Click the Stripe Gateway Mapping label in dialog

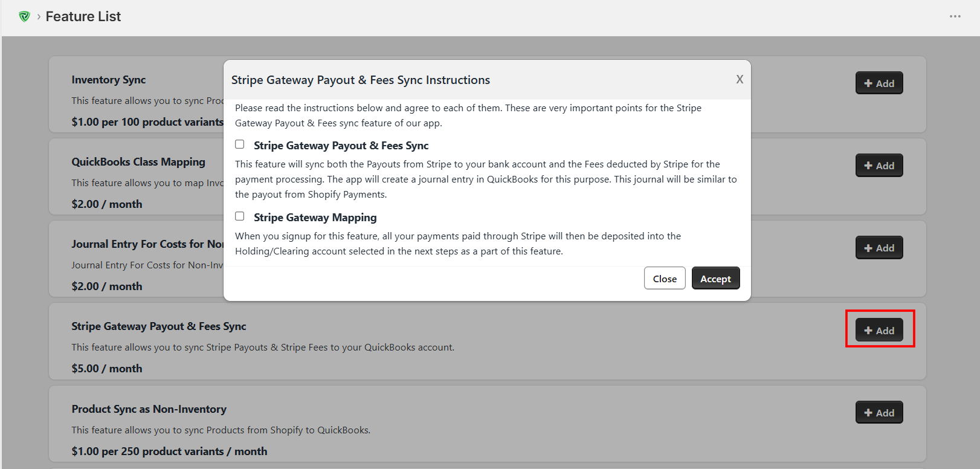(315, 218)
